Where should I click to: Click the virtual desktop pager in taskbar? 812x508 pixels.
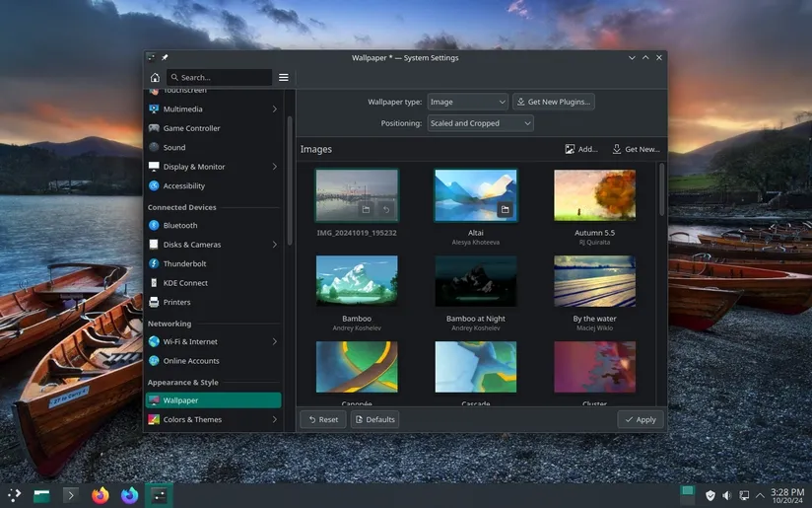pyautogui.click(x=687, y=495)
